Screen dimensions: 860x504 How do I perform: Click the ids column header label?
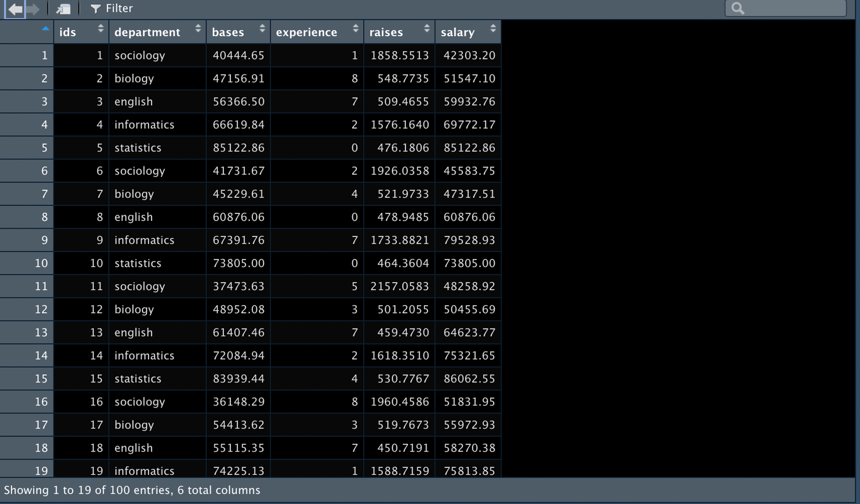(x=68, y=32)
